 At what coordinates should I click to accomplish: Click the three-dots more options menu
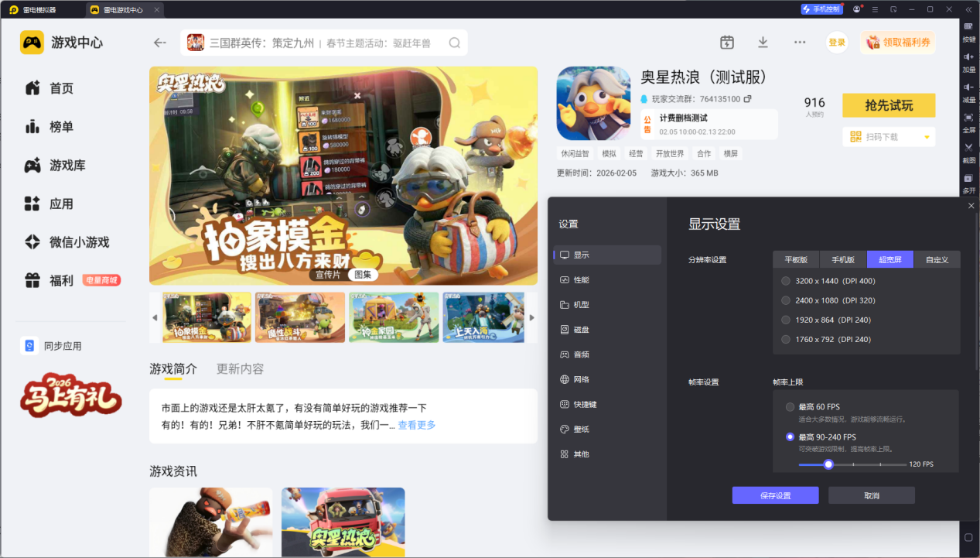pos(800,43)
